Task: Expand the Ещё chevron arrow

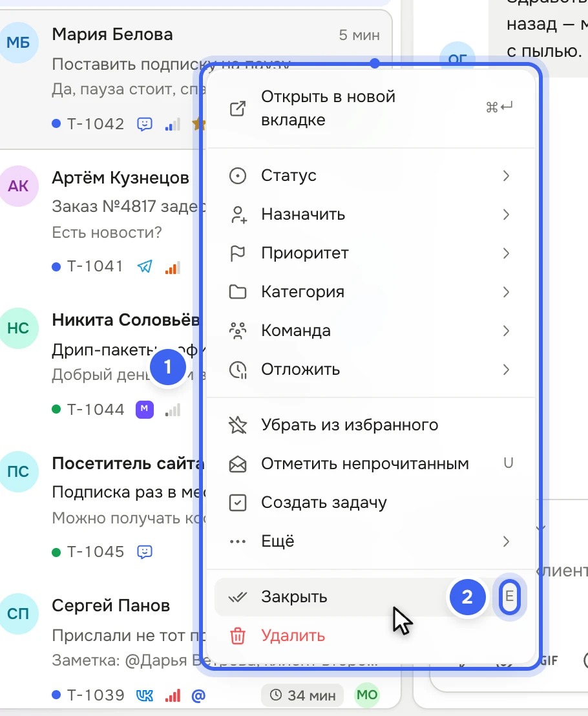Action: click(x=506, y=542)
